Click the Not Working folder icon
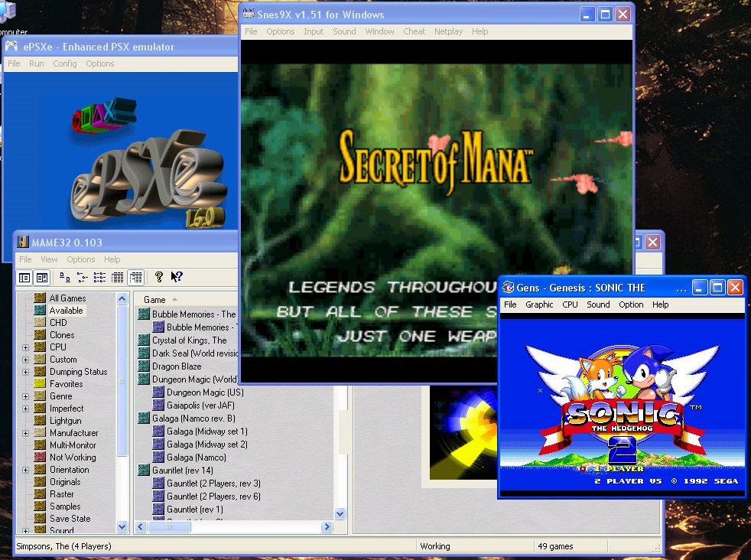This screenshot has width=751, height=560. coord(40,457)
